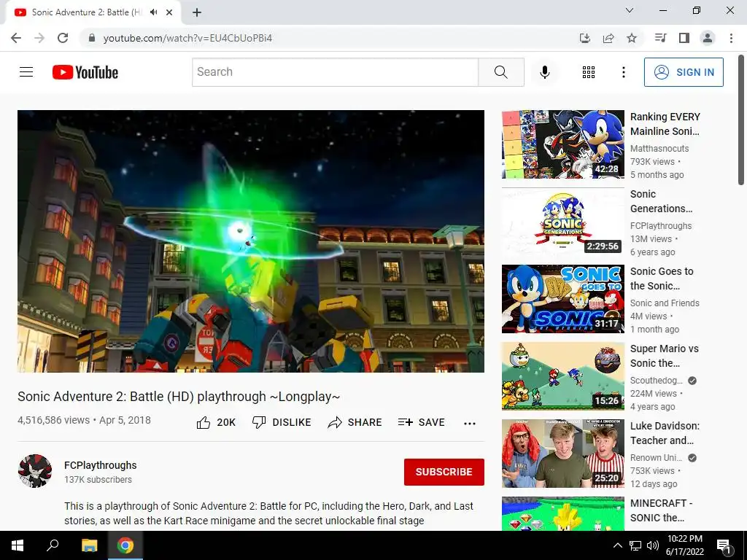Click the Sonic Generations... title
The height and width of the screenshot is (560, 747).
pyautogui.click(x=661, y=201)
